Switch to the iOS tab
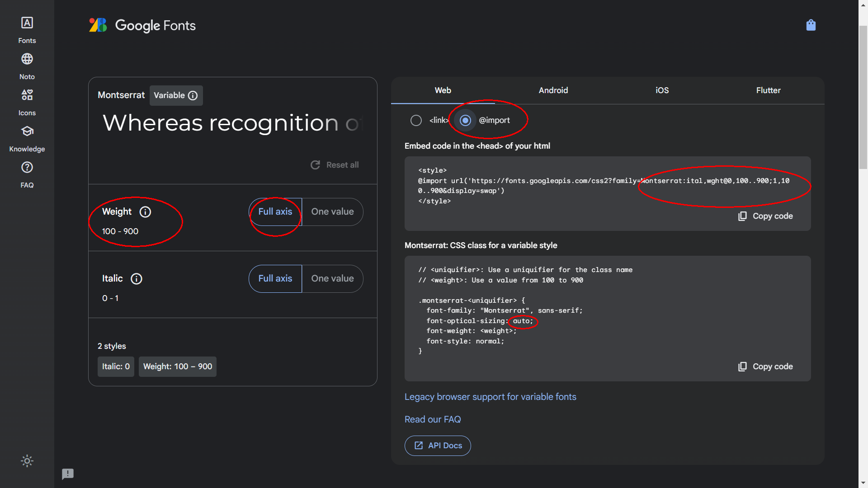This screenshot has height=488, width=868. [662, 90]
